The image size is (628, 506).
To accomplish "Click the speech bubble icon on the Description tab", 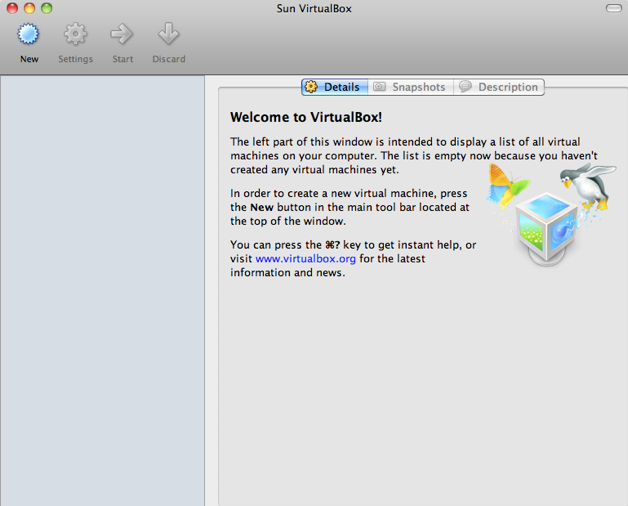I will pos(465,87).
